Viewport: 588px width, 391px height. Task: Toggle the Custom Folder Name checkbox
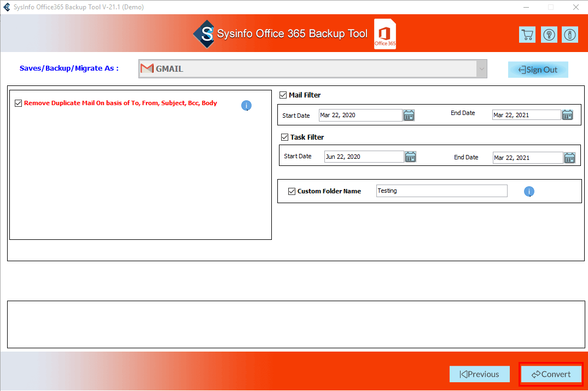tap(292, 191)
